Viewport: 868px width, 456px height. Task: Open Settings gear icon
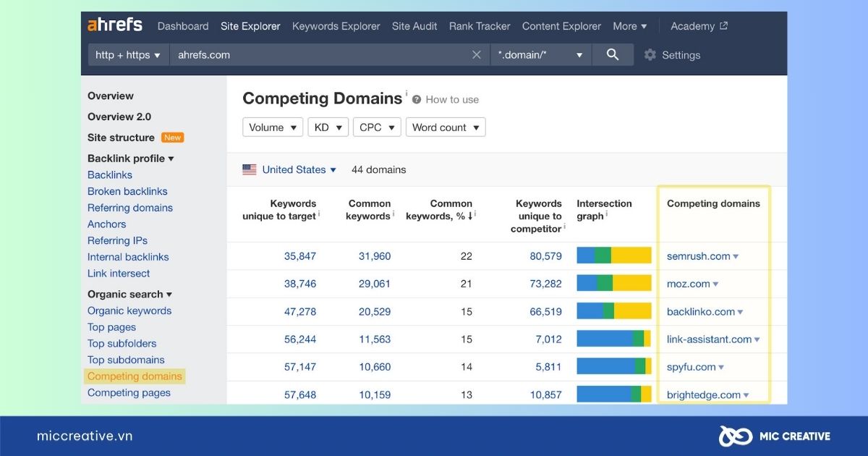650,55
